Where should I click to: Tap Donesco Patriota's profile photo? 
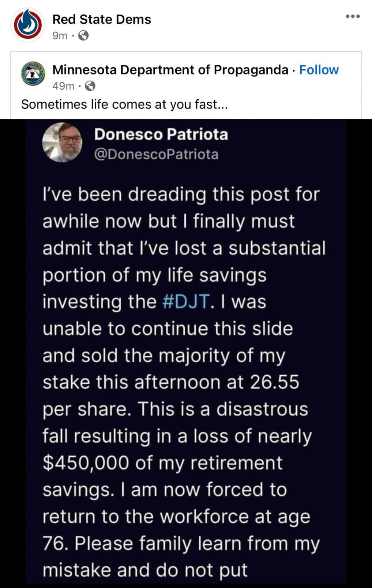tap(62, 142)
